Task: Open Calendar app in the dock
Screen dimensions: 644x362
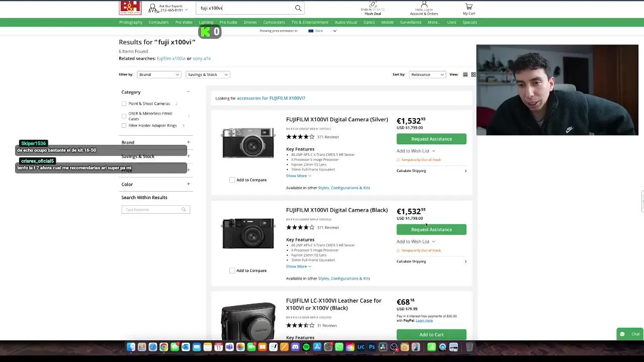Action: [218, 347]
